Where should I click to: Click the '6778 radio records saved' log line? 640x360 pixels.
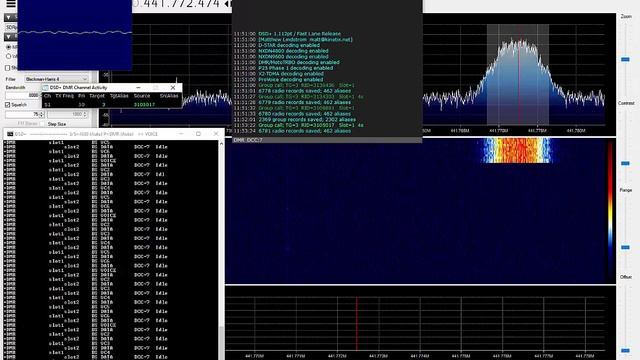(304, 91)
